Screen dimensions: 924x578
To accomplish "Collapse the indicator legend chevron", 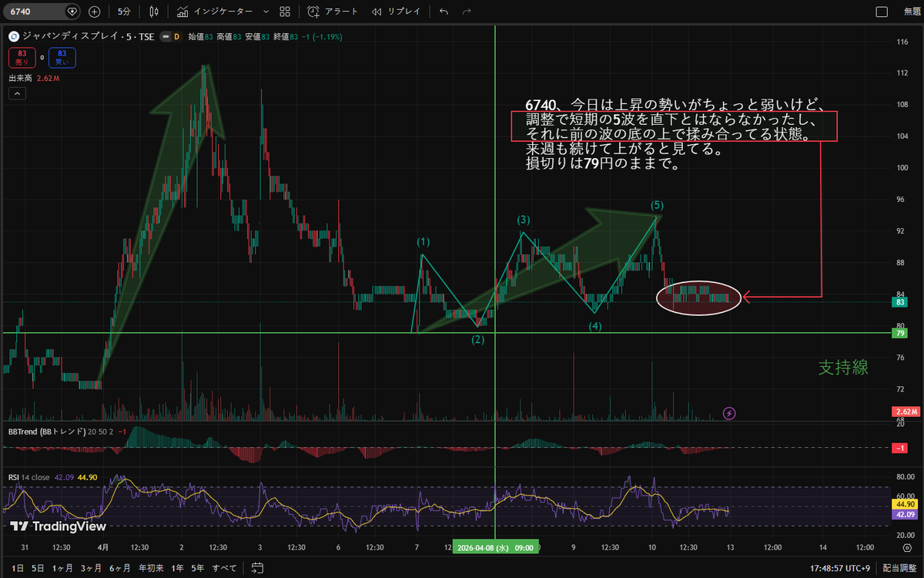I will tap(18, 93).
